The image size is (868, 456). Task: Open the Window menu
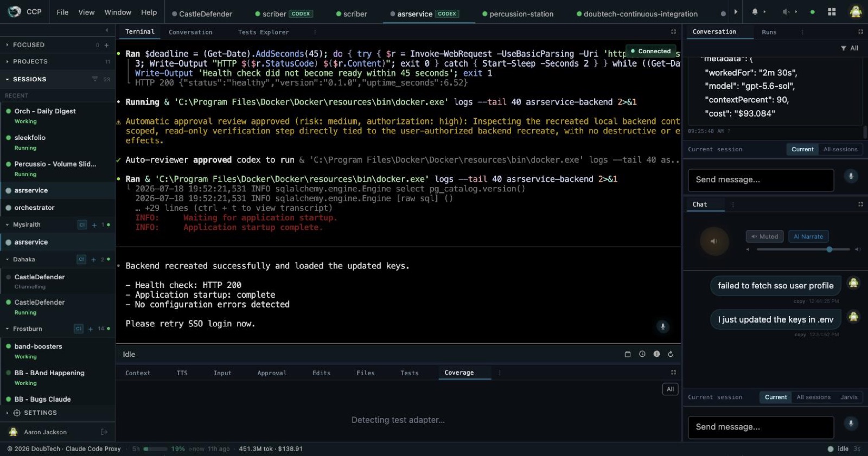point(118,12)
